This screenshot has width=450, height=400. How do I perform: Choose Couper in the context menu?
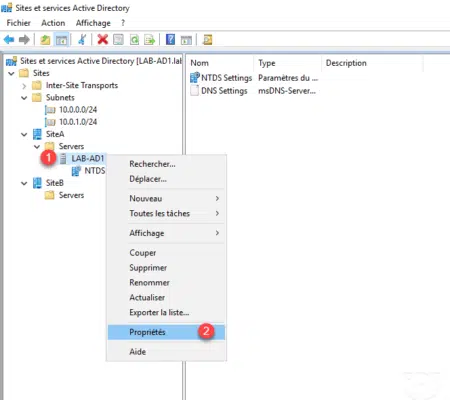tap(166, 253)
